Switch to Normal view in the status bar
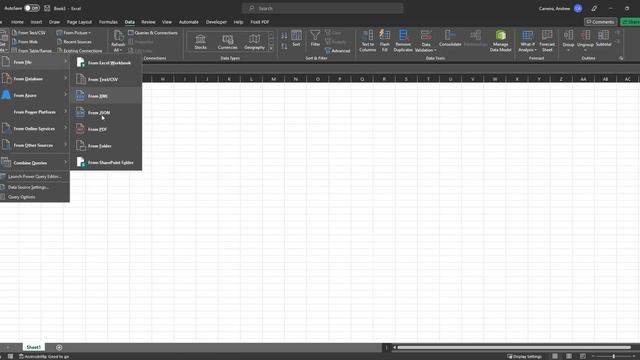 (555, 356)
